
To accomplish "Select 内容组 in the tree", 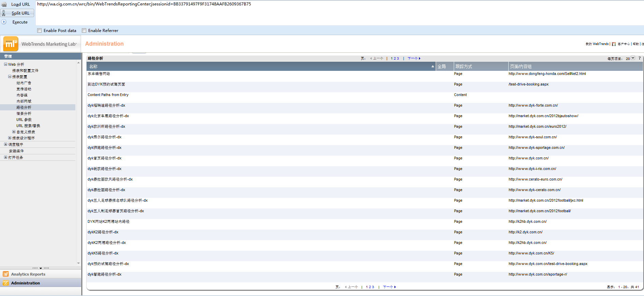I will coord(22,95).
